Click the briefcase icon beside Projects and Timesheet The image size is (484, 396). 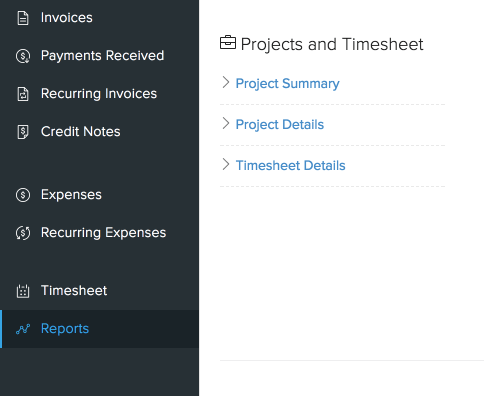(228, 43)
